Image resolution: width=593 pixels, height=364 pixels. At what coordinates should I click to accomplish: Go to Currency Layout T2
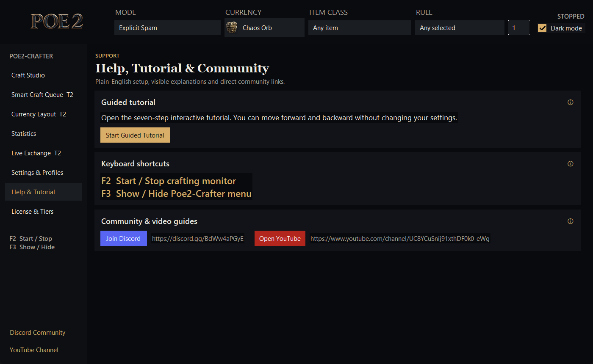43,114
